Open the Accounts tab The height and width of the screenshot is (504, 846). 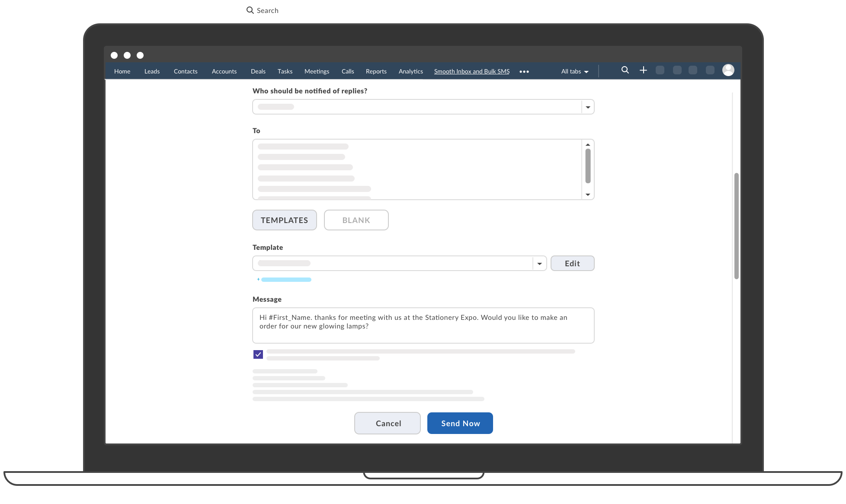(224, 71)
